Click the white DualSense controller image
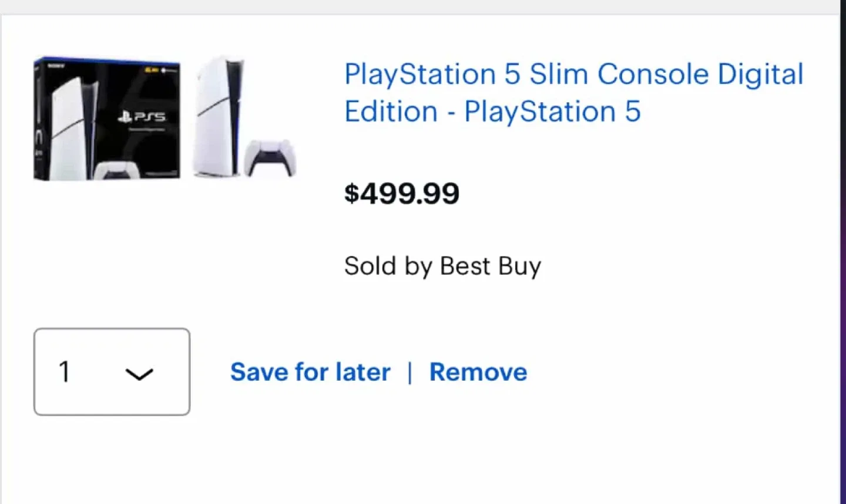 point(270,157)
